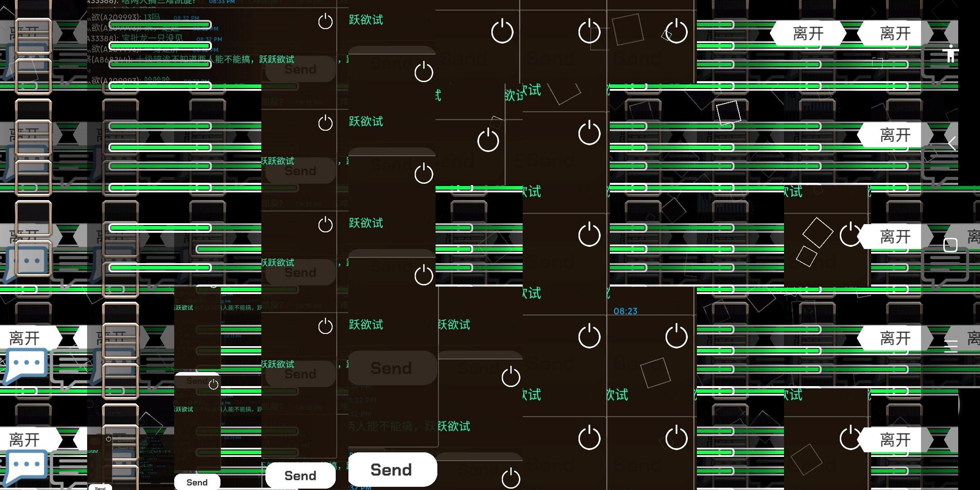Tap the back chevron navigation icon

click(x=952, y=143)
